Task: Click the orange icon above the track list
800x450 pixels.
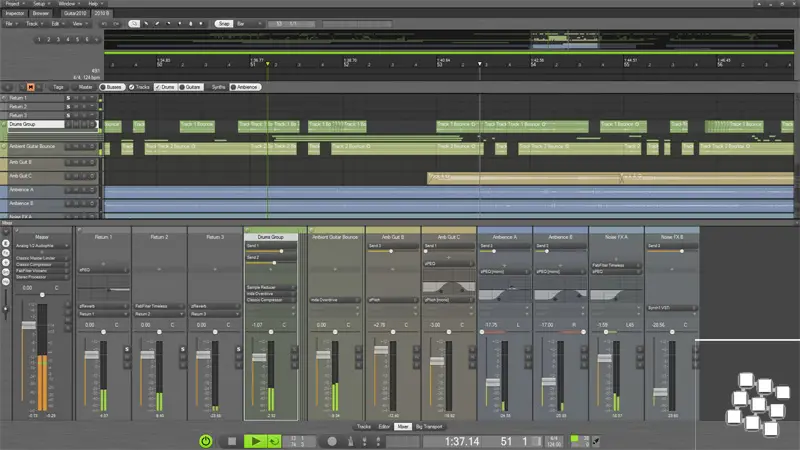Action: [30, 87]
